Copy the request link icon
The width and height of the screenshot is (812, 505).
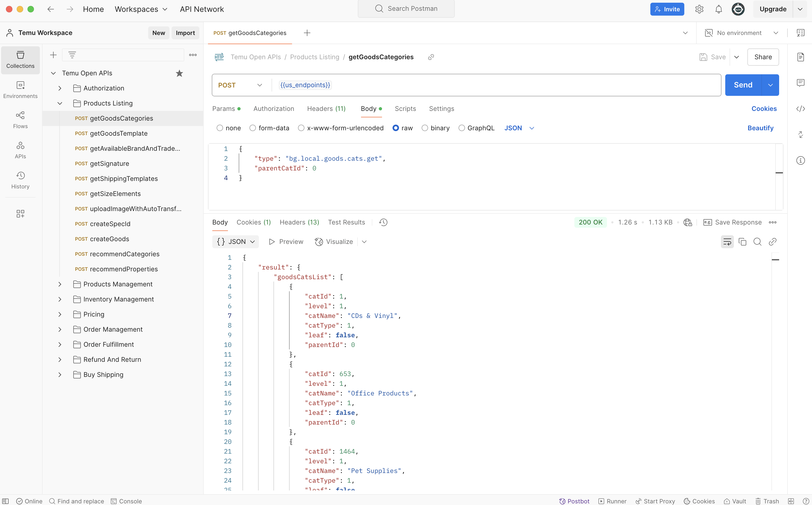431,57
